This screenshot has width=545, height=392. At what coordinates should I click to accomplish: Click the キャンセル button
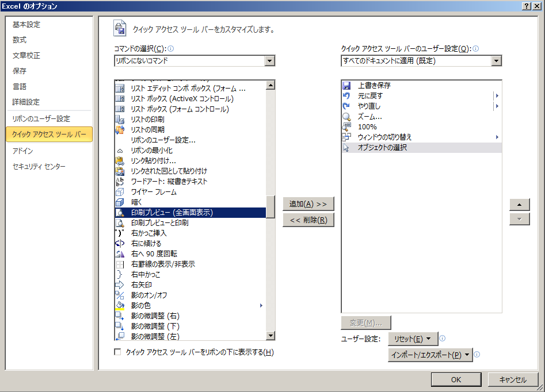tap(513, 379)
